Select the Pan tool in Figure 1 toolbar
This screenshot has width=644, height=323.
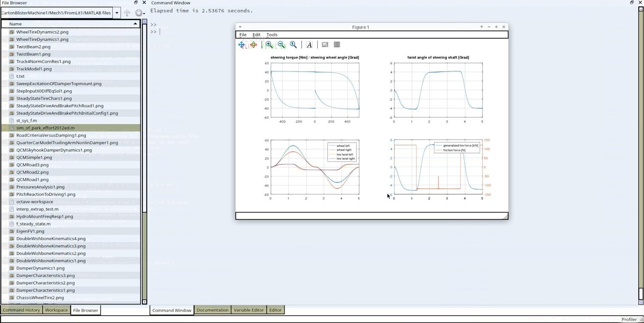(x=242, y=45)
